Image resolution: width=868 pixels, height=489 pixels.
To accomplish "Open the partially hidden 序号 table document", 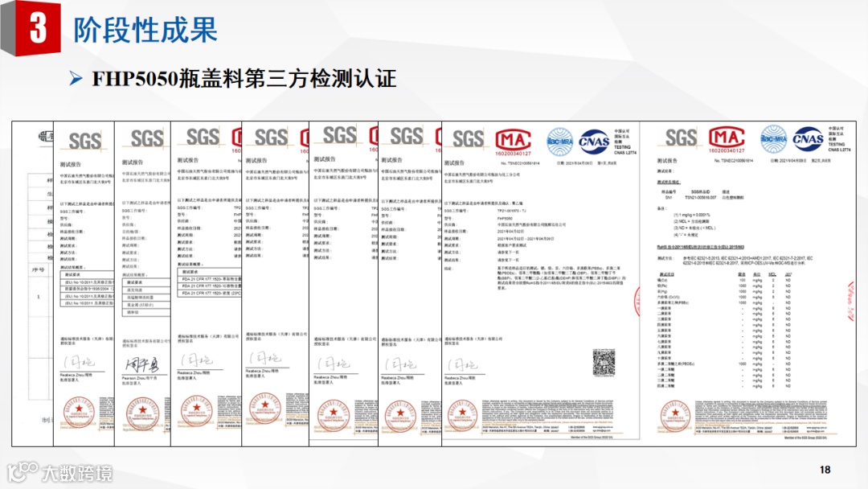I will coord(33,284).
